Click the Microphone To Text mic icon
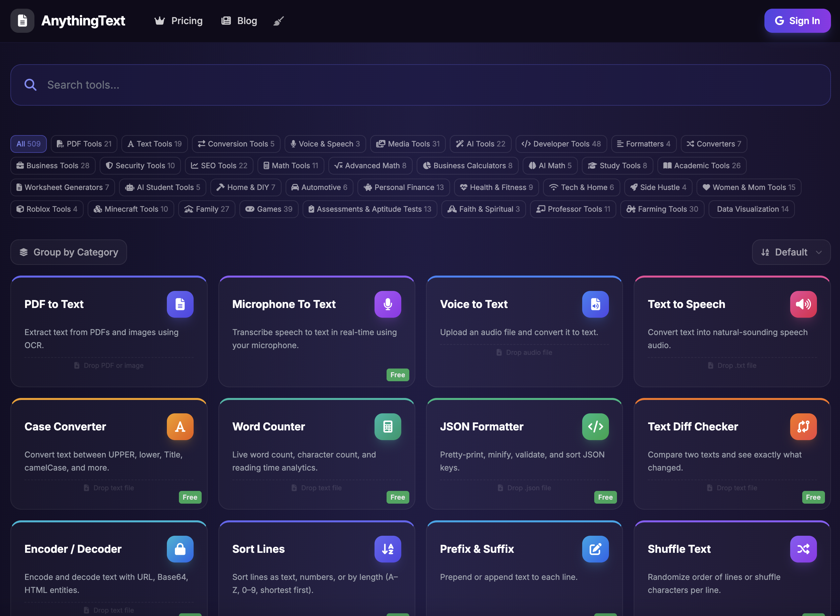 pyautogui.click(x=387, y=304)
